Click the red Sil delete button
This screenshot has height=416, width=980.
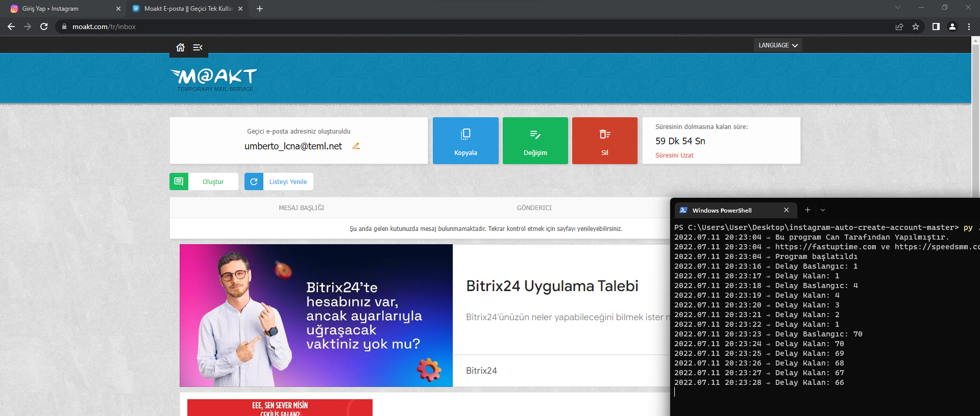click(x=605, y=141)
